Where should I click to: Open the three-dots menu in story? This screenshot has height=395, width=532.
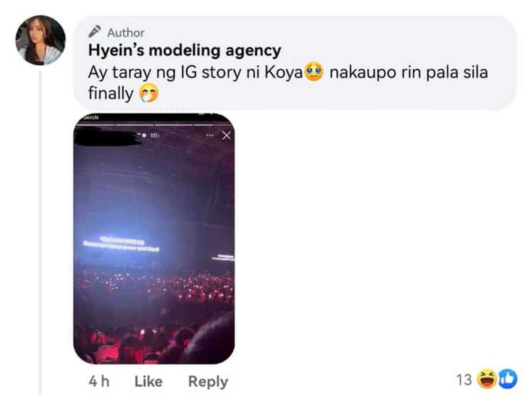[x=210, y=135]
